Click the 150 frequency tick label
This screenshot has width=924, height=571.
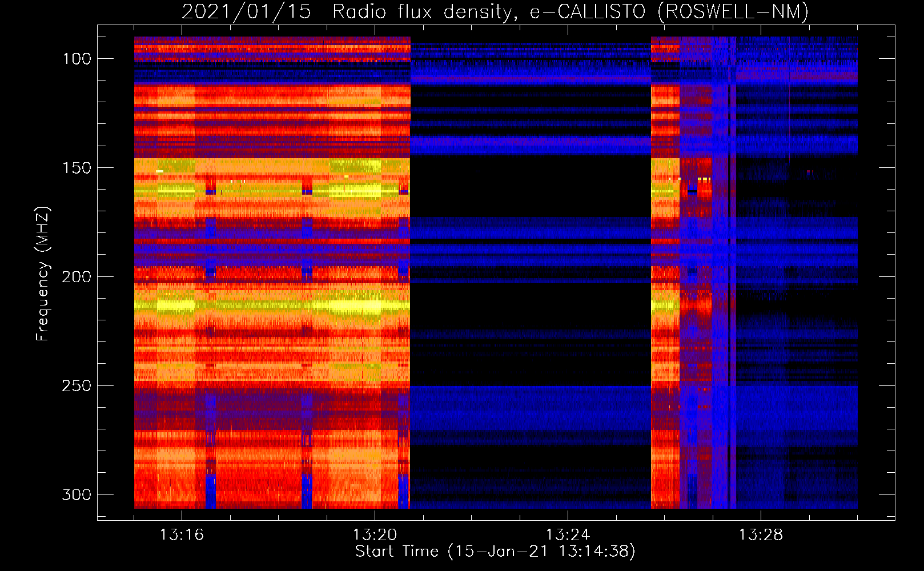(x=77, y=168)
